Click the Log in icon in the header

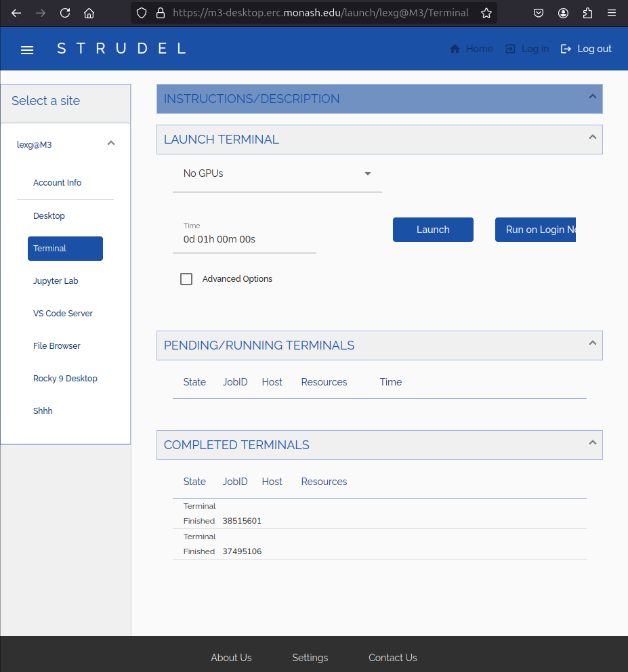coord(509,48)
